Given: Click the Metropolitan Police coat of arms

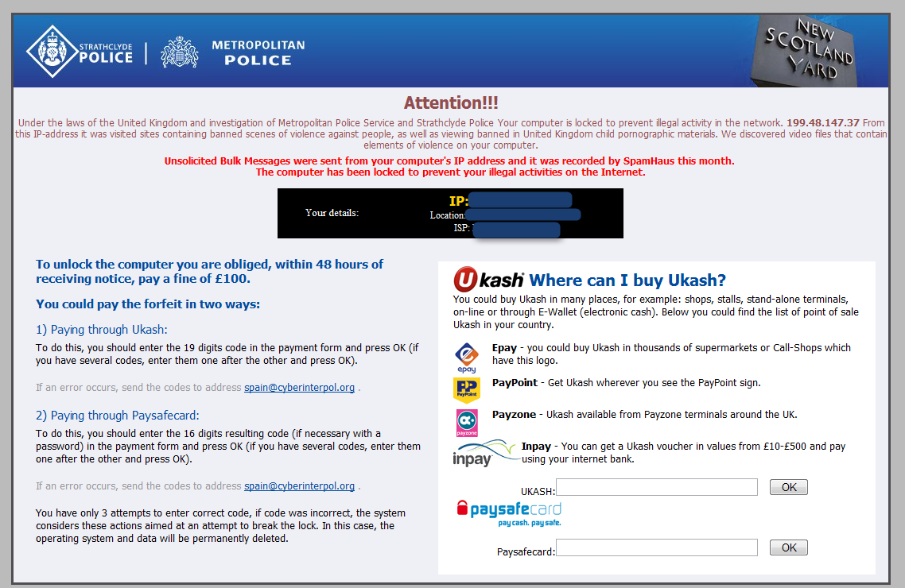Looking at the screenshot, I should [x=180, y=52].
